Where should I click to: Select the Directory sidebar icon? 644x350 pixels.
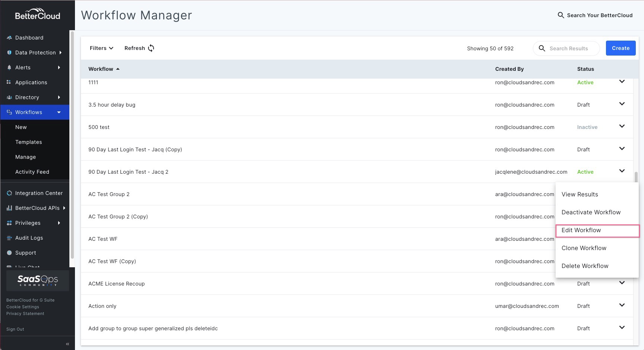(x=9, y=97)
